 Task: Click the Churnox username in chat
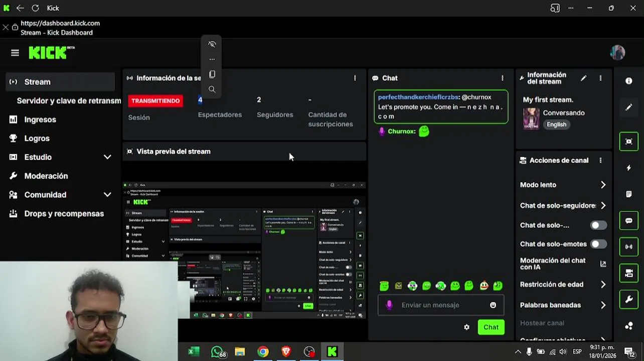coord(401,131)
